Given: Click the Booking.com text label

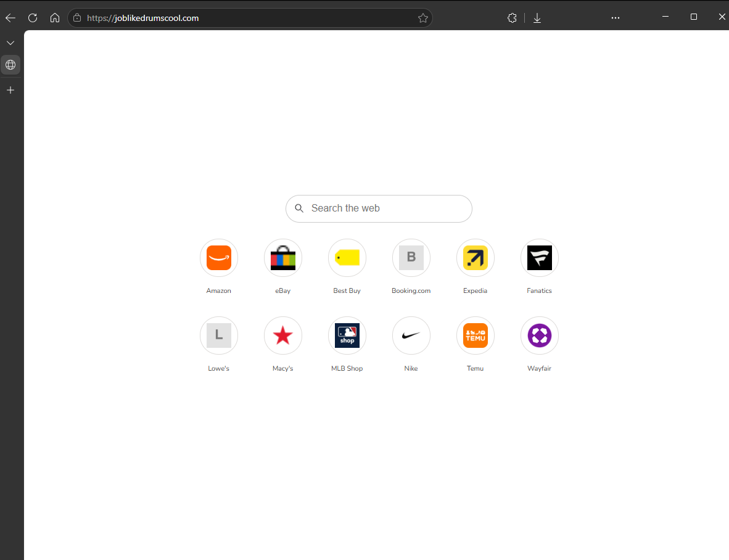Looking at the screenshot, I should coord(411,291).
